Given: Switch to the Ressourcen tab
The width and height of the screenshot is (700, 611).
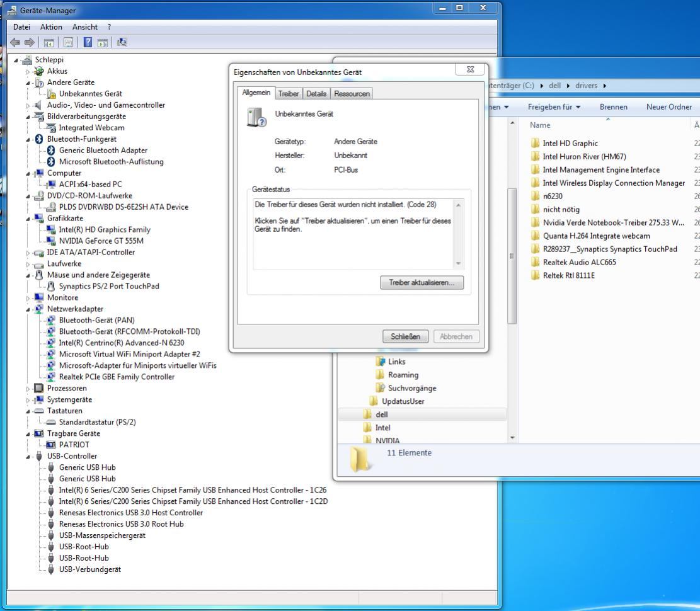Looking at the screenshot, I should tap(352, 94).
